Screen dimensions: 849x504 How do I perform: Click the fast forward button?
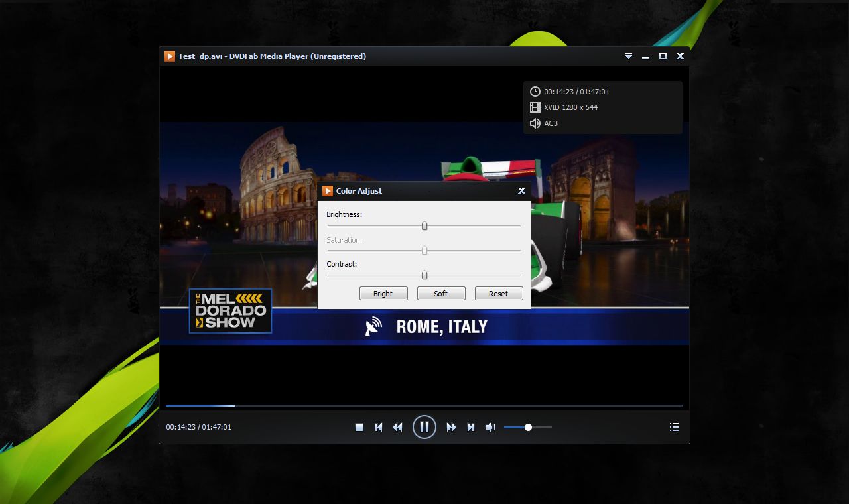coord(451,427)
